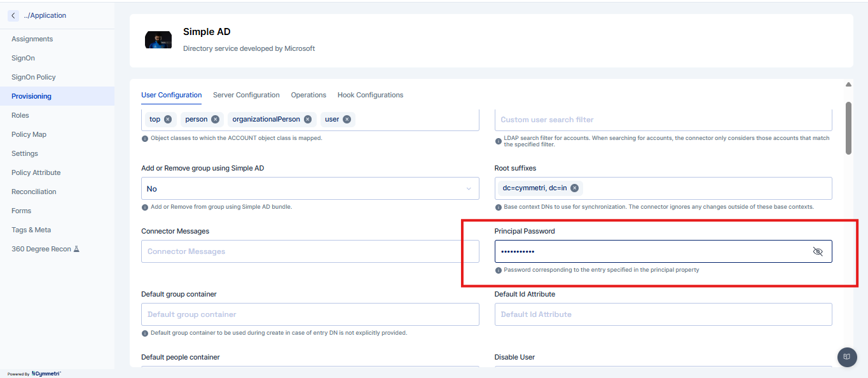Click 'Directory service developed by Microsoft' text
The image size is (868, 378).
[249, 48]
